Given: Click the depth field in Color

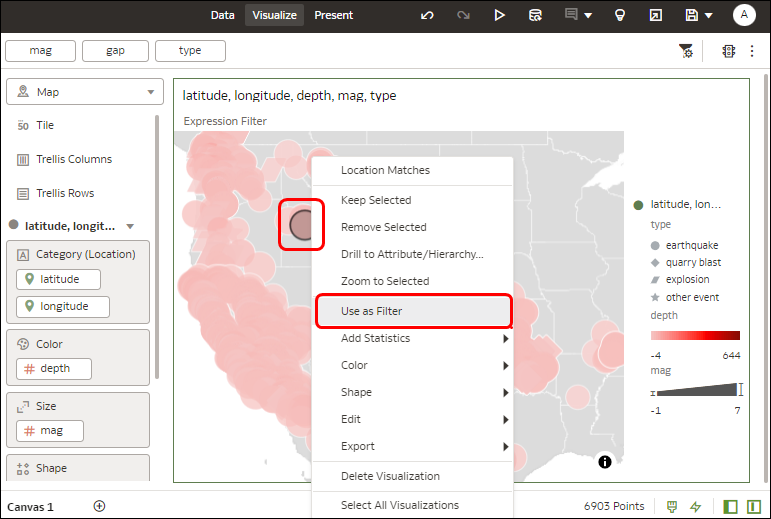Looking at the screenshot, I should (x=54, y=369).
